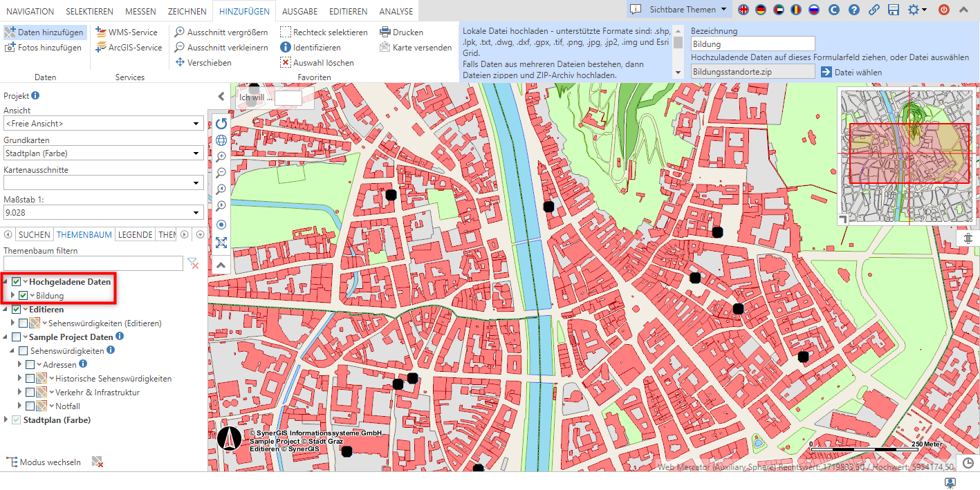Screen dimensions: 980x490
Task: Click Auswahl löschen icon
Action: [x=286, y=63]
